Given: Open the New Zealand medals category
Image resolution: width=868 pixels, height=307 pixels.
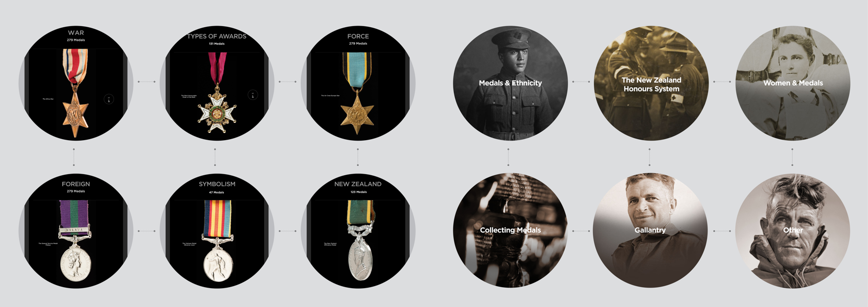Looking at the screenshot, I should pos(358,231).
